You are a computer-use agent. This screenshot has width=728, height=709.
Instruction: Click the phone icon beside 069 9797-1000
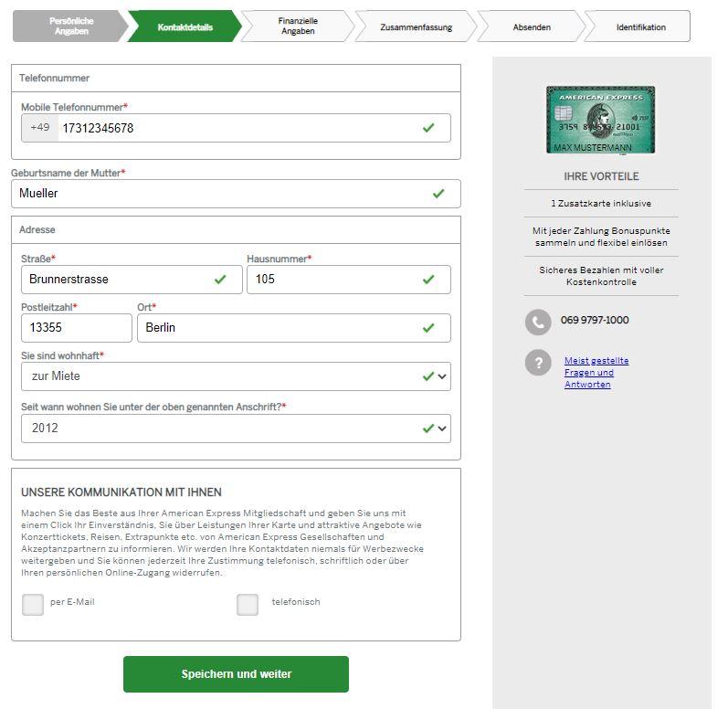point(538,322)
